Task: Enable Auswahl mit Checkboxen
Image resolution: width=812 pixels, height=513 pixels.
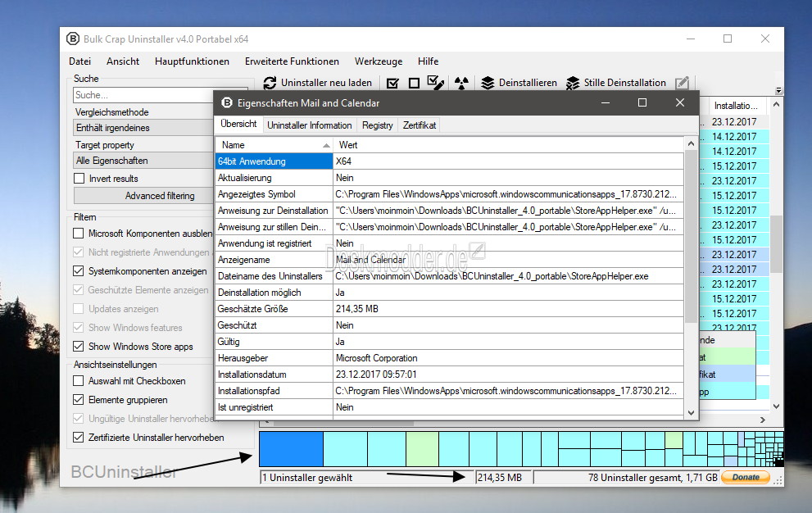Action: (78, 381)
